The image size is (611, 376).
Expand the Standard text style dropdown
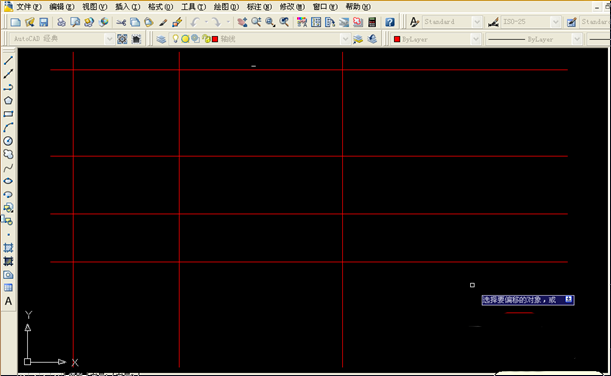point(477,22)
